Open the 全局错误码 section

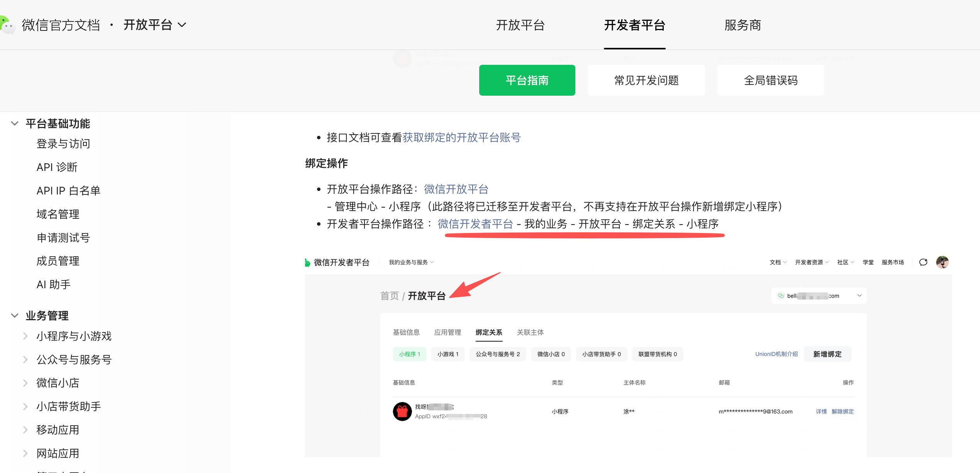coord(770,80)
